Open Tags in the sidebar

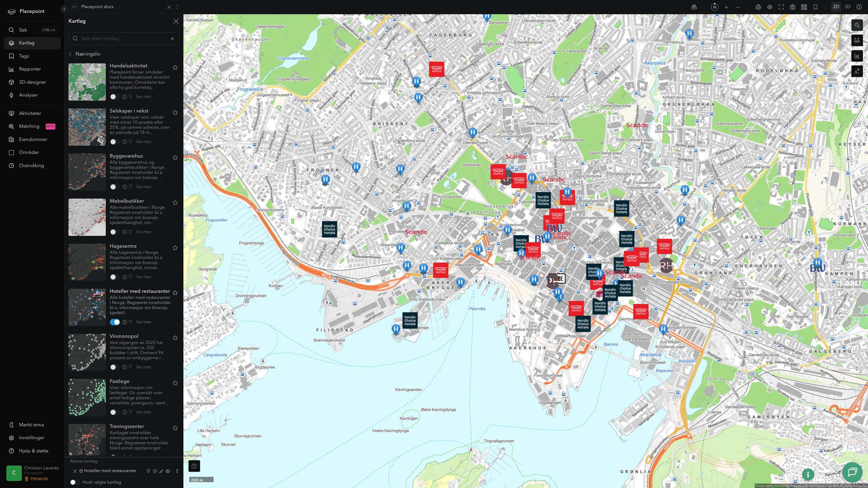click(x=32, y=56)
